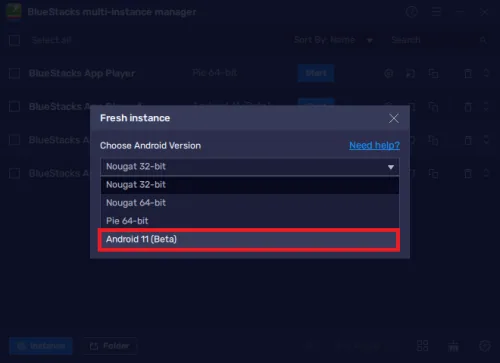The height and width of the screenshot is (363, 500).
Task: Expand the Android version dropdown arrow
Action: 391,167
